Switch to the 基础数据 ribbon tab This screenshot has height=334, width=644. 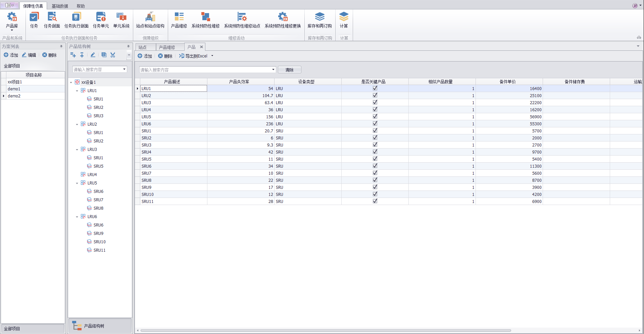tap(60, 6)
